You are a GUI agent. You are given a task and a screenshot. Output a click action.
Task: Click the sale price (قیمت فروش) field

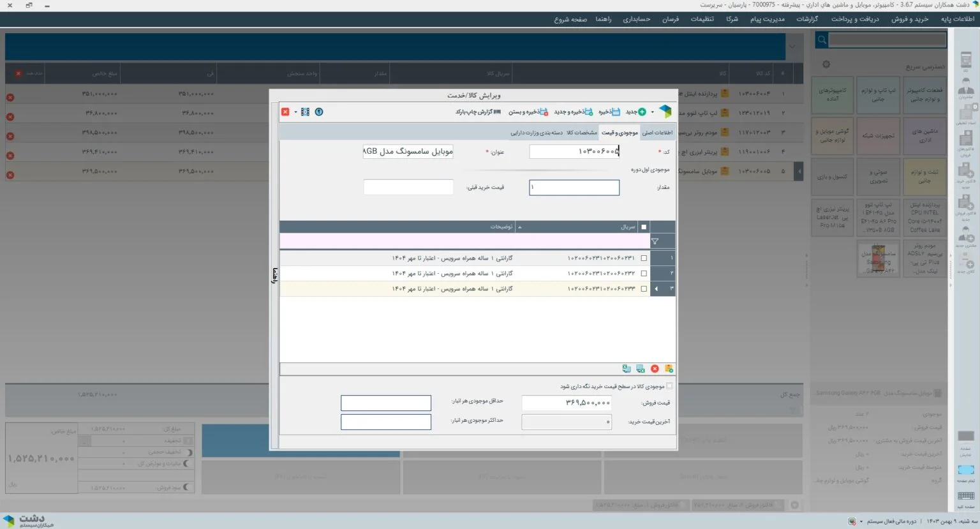567,403
